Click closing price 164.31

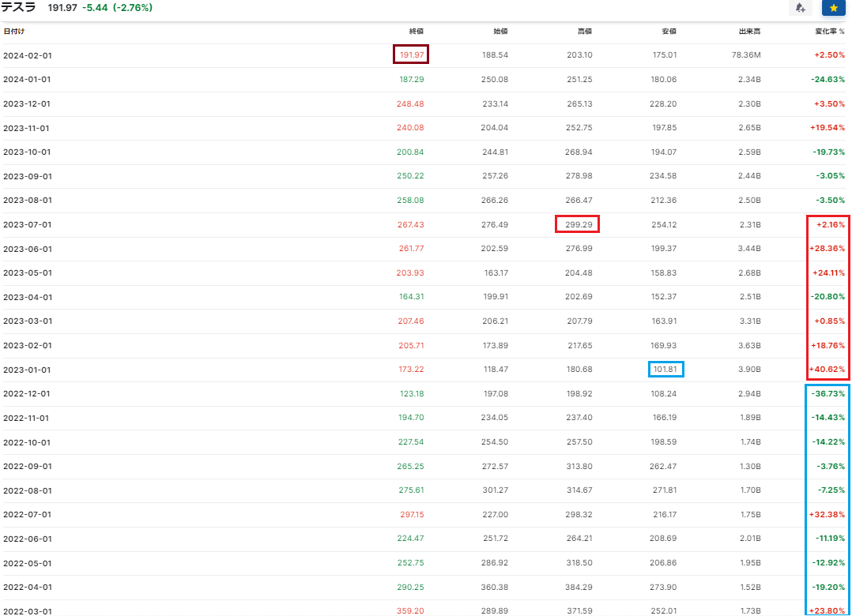tap(411, 297)
